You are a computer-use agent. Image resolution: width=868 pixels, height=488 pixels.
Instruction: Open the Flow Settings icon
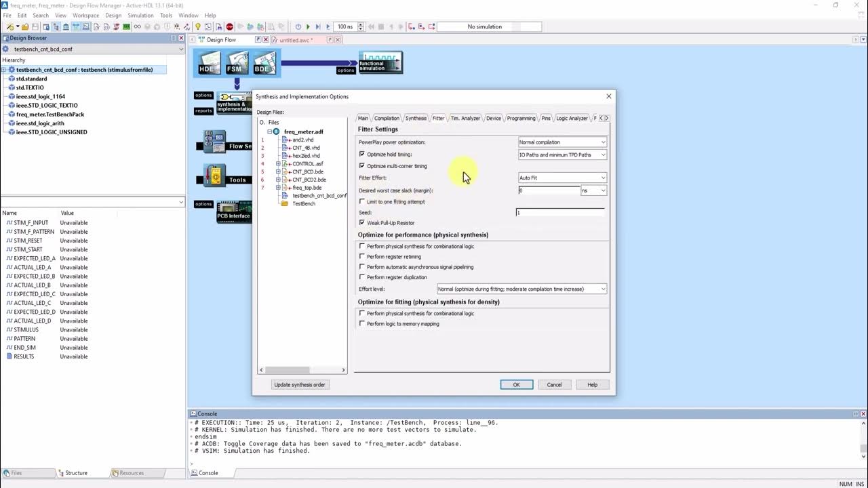pos(216,142)
